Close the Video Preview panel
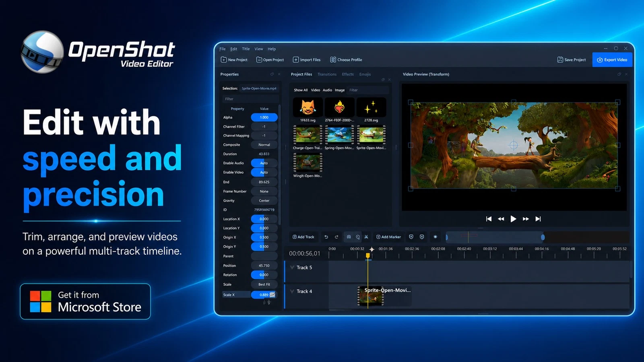 click(626, 74)
